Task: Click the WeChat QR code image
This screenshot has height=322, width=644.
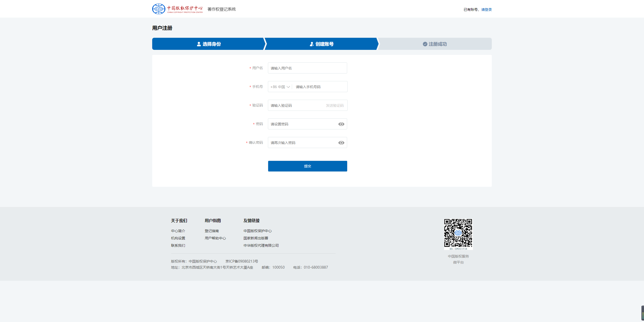Action: tap(458, 234)
